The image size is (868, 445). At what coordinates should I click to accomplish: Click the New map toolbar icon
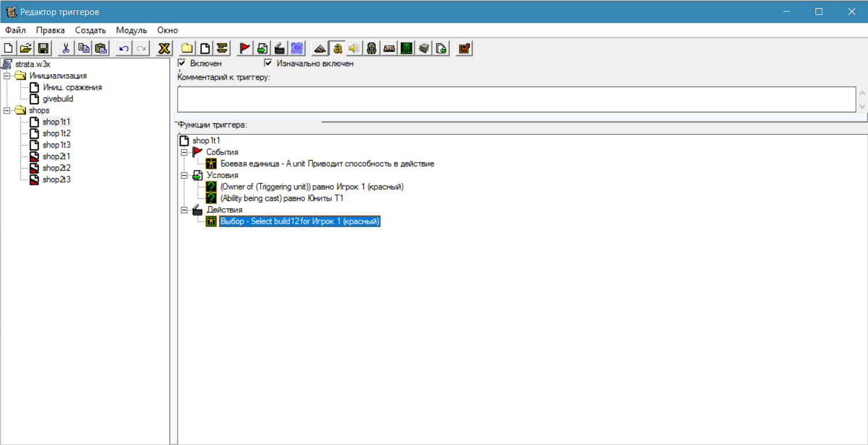click(9, 48)
